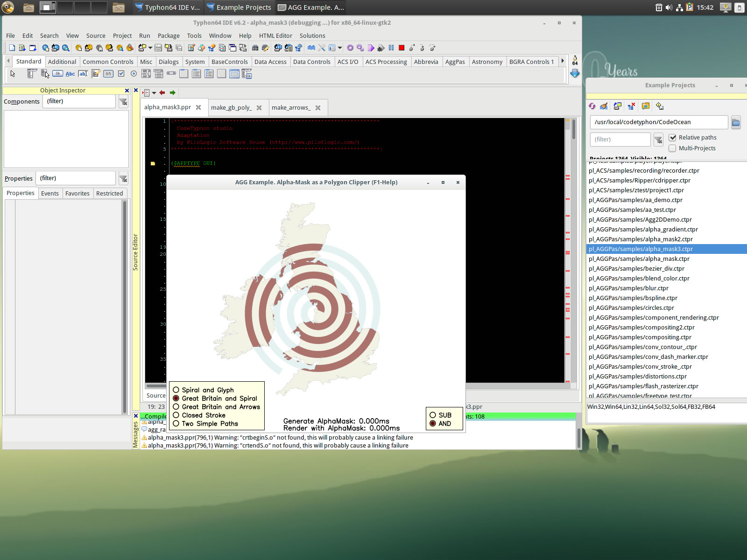The image size is (747, 560).
Task: Clear the Components filter with funnel icon
Action: coord(123,102)
